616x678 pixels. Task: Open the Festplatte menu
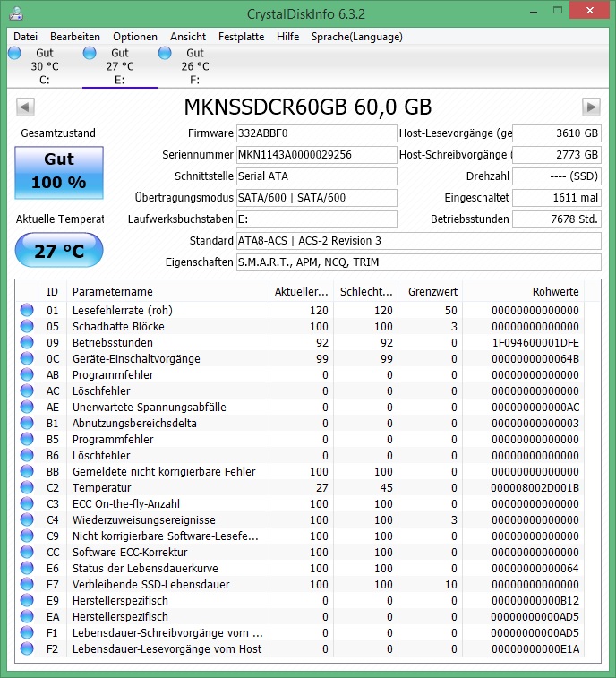241,37
